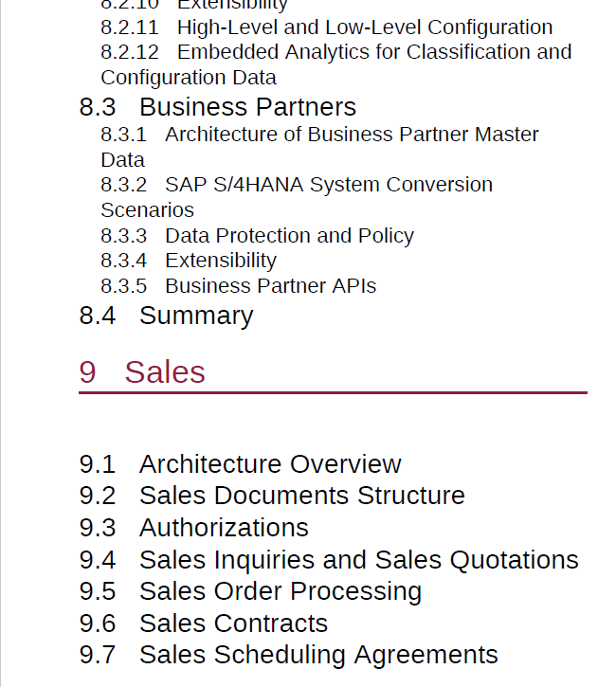Open section 8.2.11 High-Level and Low-Level Configuration
This screenshot has height=687, width=616.
point(326,27)
